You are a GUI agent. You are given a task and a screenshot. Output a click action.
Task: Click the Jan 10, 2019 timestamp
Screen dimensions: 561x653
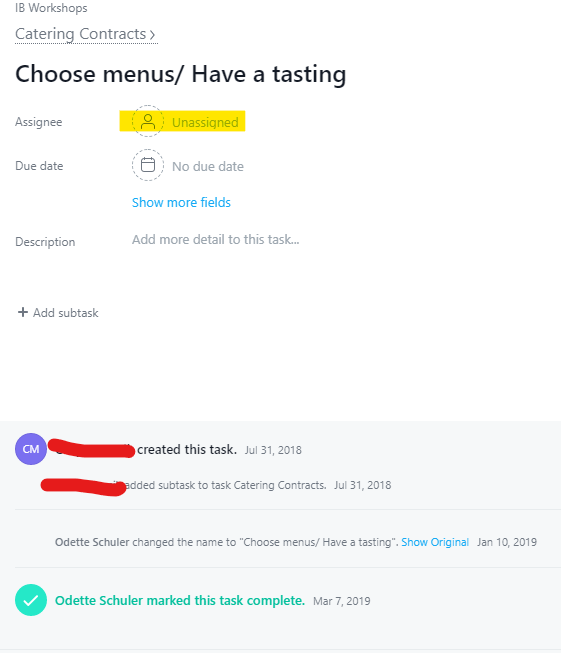pyautogui.click(x=507, y=542)
